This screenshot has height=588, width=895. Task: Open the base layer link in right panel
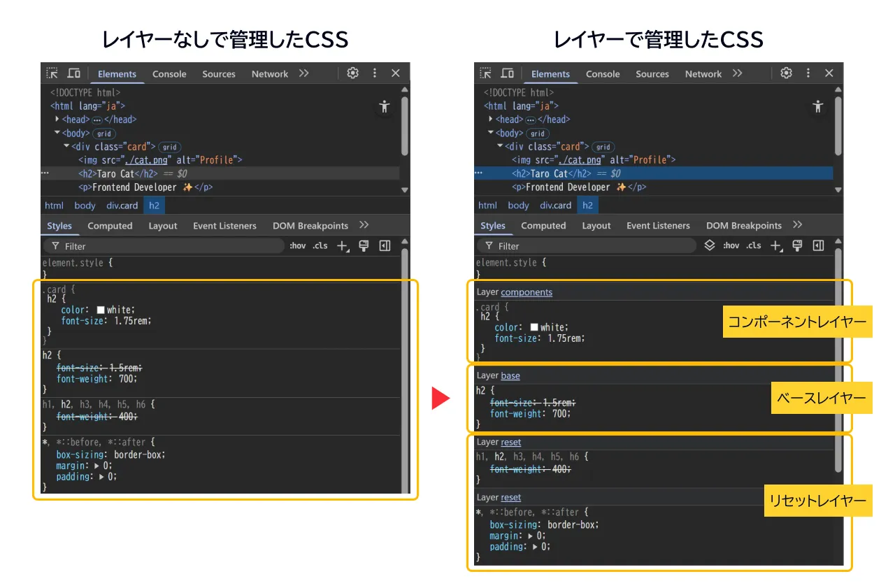[510, 375]
